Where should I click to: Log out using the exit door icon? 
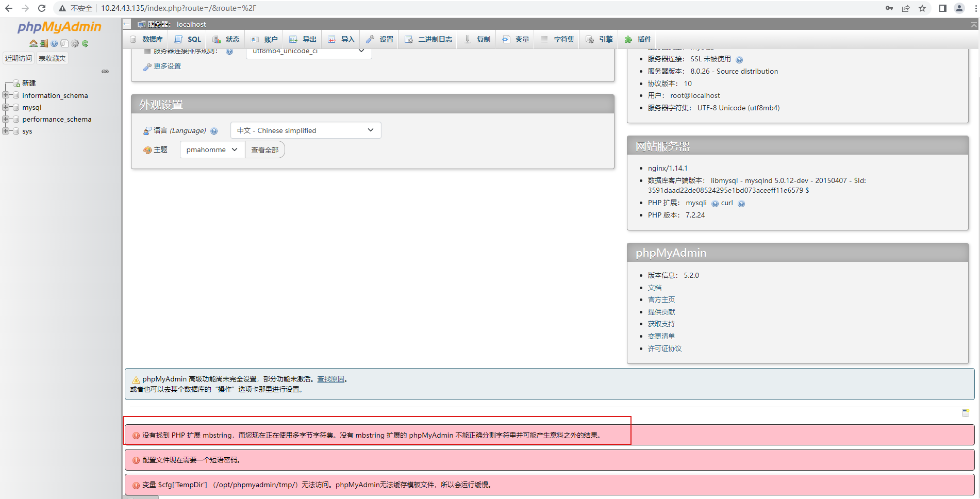[x=44, y=44]
